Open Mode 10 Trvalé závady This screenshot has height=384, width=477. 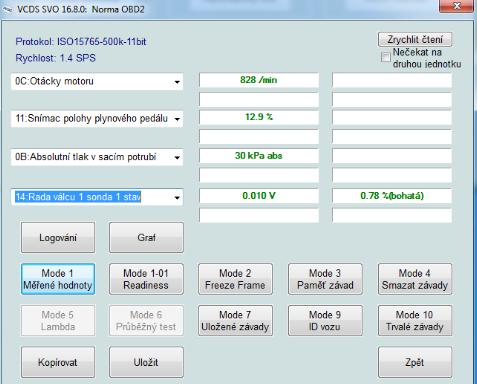click(415, 320)
